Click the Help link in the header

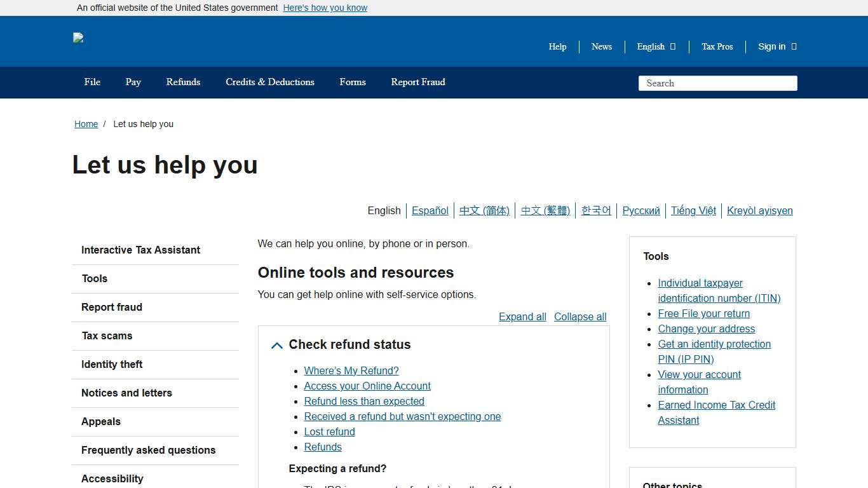pyautogui.click(x=557, y=46)
